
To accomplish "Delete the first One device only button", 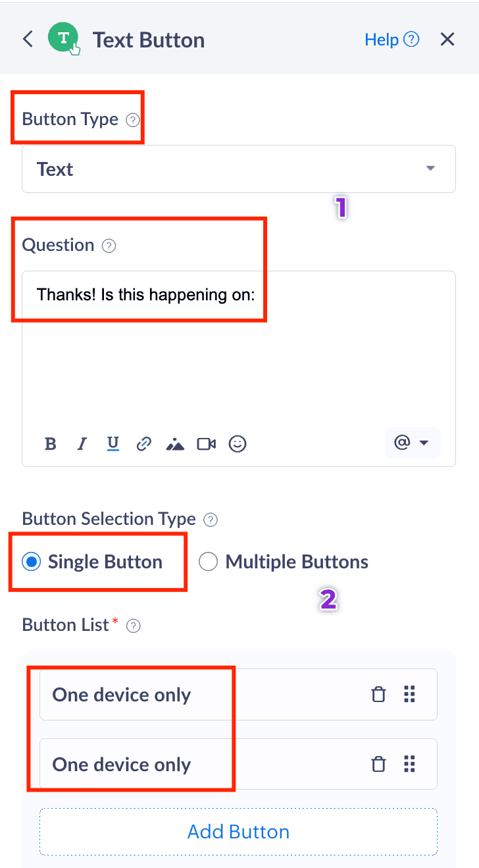I will [x=378, y=694].
